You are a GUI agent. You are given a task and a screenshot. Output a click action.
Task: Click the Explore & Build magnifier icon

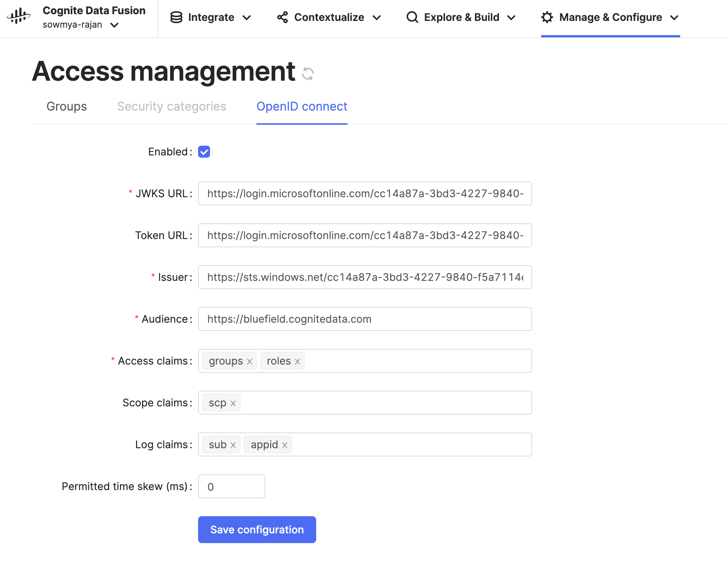(412, 17)
